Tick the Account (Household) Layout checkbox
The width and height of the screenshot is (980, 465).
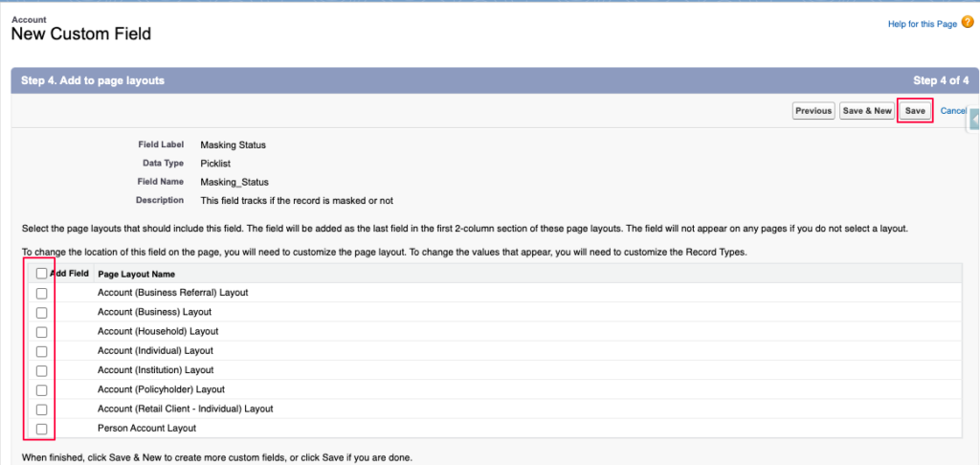click(x=41, y=332)
